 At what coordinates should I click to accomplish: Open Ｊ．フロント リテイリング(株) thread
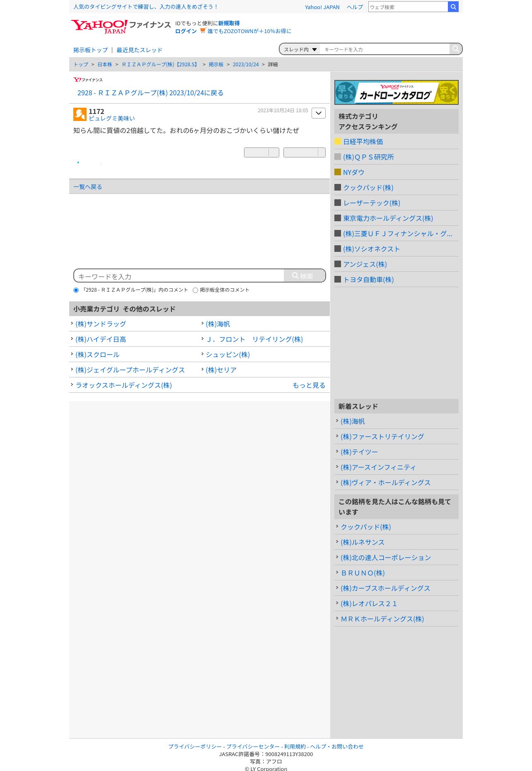254,339
